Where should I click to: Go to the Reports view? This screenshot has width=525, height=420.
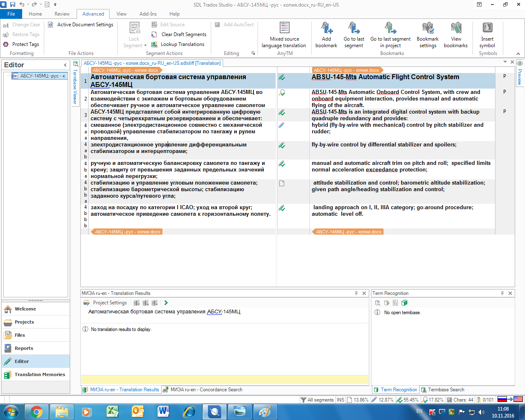(36, 348)
